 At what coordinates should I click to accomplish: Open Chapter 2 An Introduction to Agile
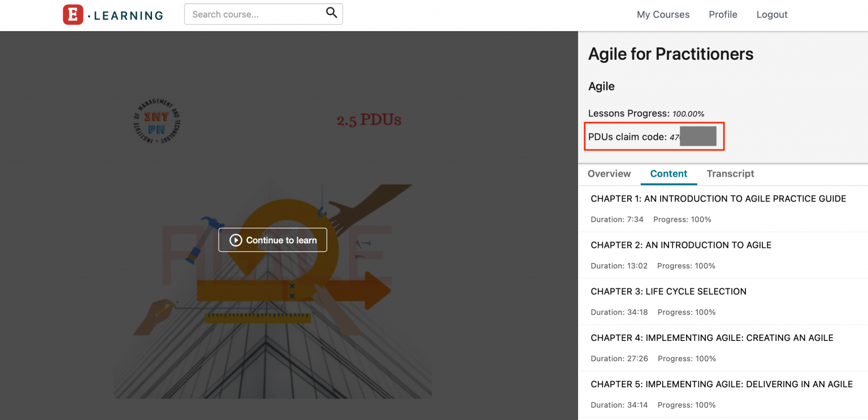click(x=680, y=245)
